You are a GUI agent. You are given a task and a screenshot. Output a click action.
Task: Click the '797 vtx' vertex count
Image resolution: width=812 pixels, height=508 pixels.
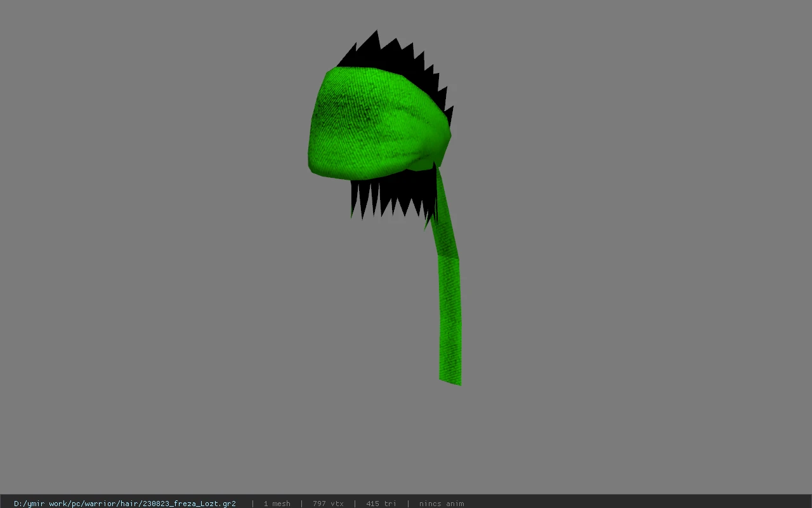(x=328, y=504)
